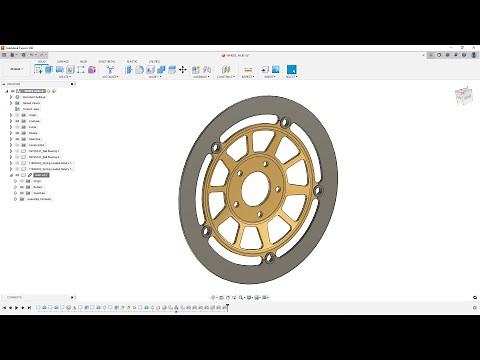Redo the last undone action
The width and height of the screenshot is (480, 360).
coord(42,55)
